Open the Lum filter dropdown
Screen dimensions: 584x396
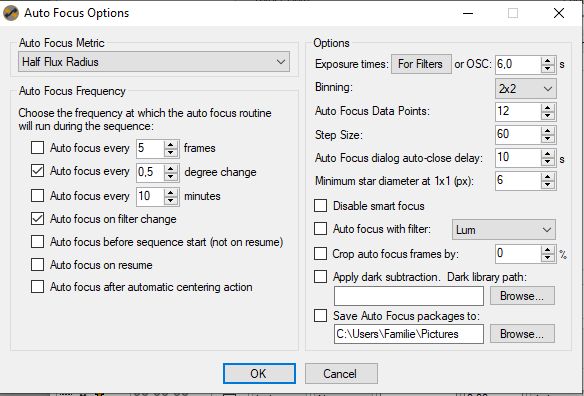[x=504, y=229]
